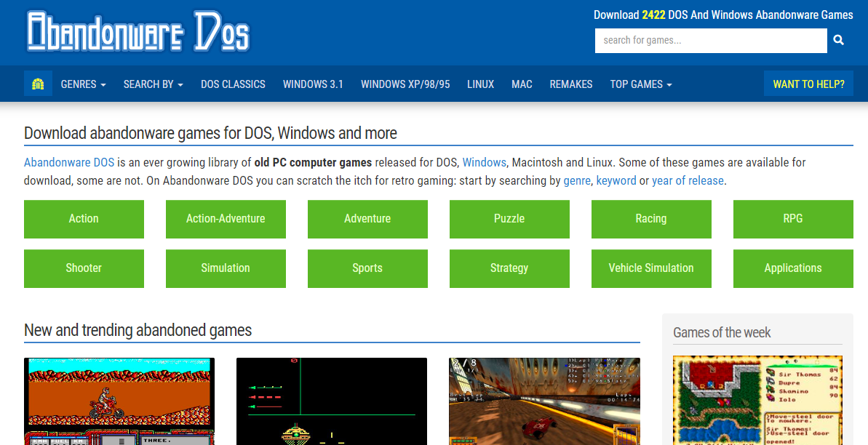
Task: Click the magnifier search icon
Action: 839,41
